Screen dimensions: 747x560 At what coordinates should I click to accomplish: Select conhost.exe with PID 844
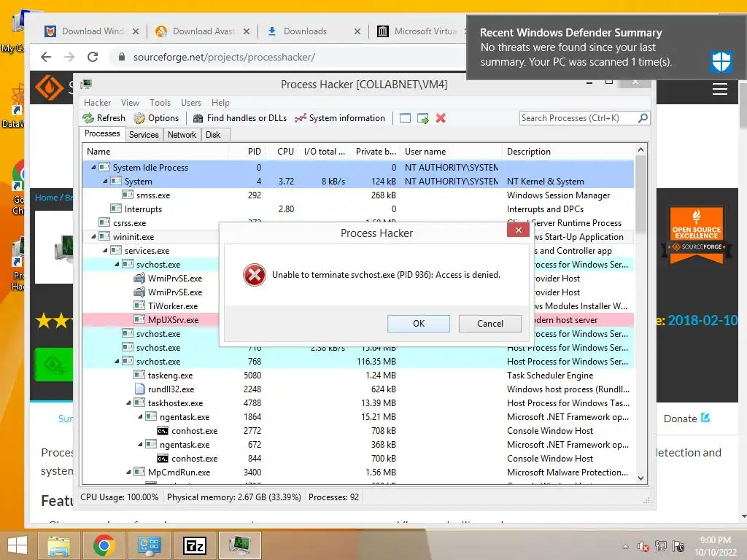click(358, 459)
